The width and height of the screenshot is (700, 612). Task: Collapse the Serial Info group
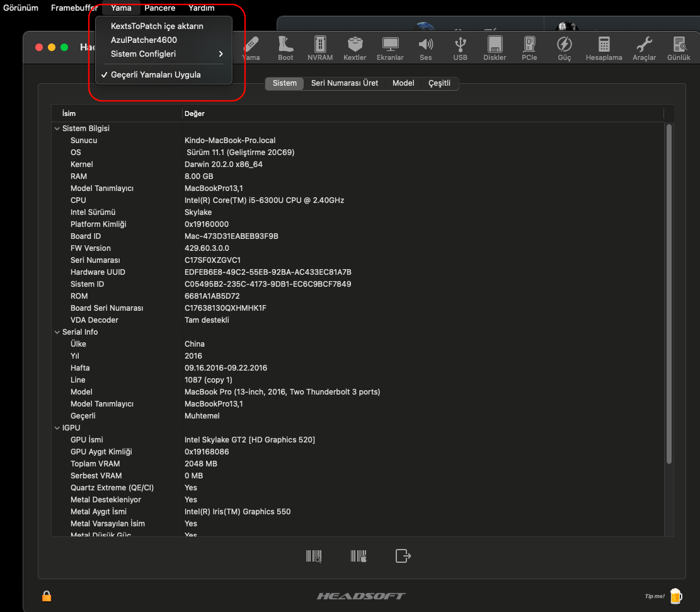(x=57, y=332)
